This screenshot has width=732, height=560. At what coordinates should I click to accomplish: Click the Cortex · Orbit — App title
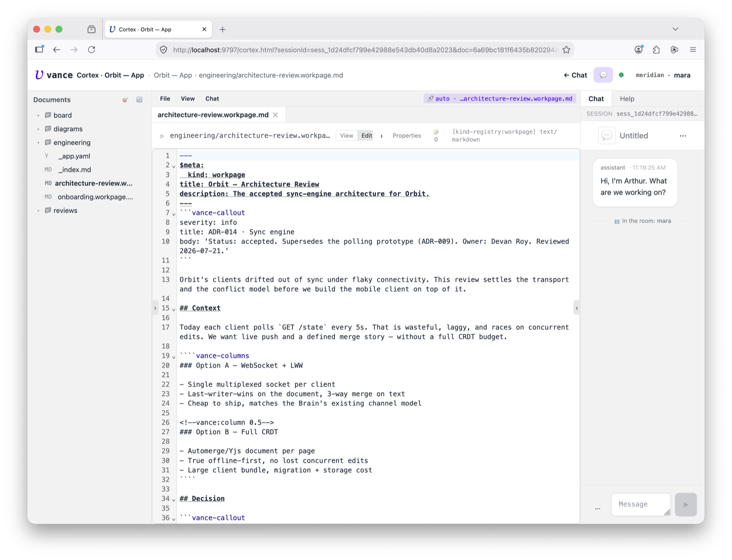click(x=110, y=75)
